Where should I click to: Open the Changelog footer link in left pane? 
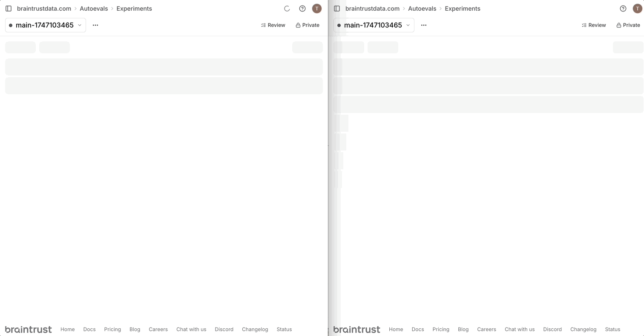coord(255,329)
